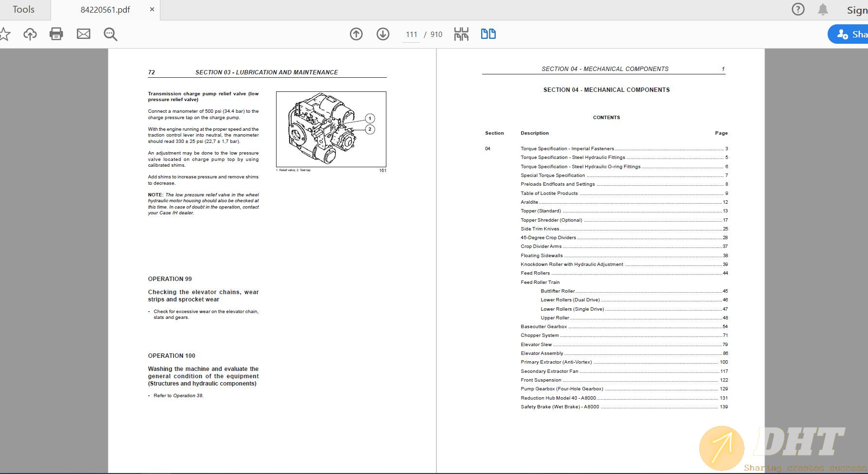This screenshot has height=474, width=868.
Task: Go to previous page with up arrow
Action: (x=356, y=34)
